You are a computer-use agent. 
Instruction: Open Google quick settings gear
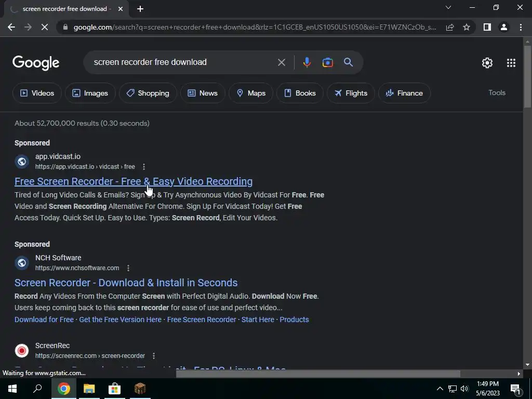coord(487,63)
